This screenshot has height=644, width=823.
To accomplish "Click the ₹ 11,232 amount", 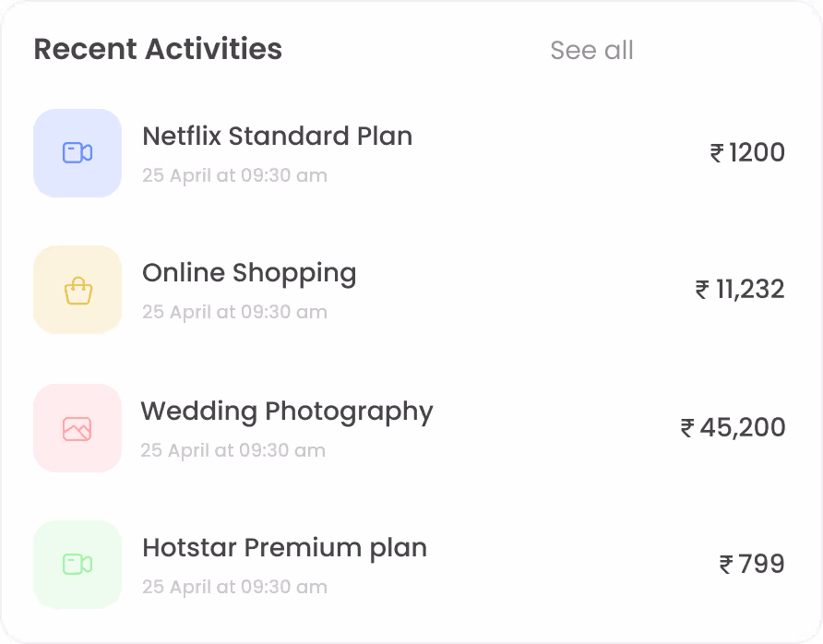I will coord(740,290).
